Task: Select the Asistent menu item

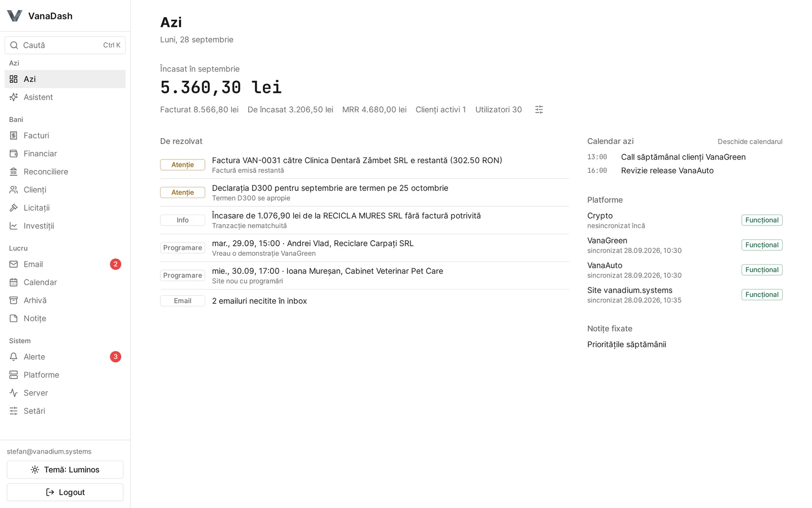Action: pos(65,97)
